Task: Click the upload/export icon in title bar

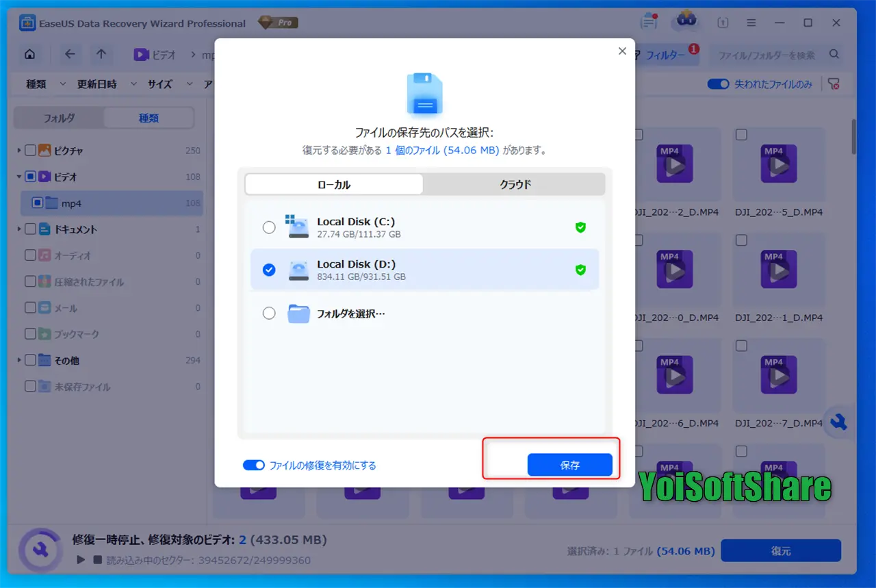Action: [723, 23]
